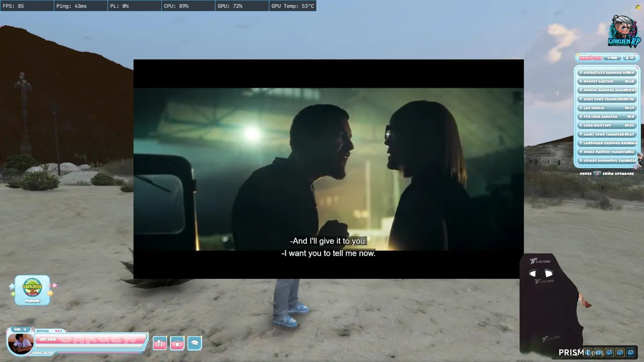The image size is (644, 362).
Task: Click the mic icon beside Hersey Cartier
Action: pyautogui.click(x=581, y=81)
